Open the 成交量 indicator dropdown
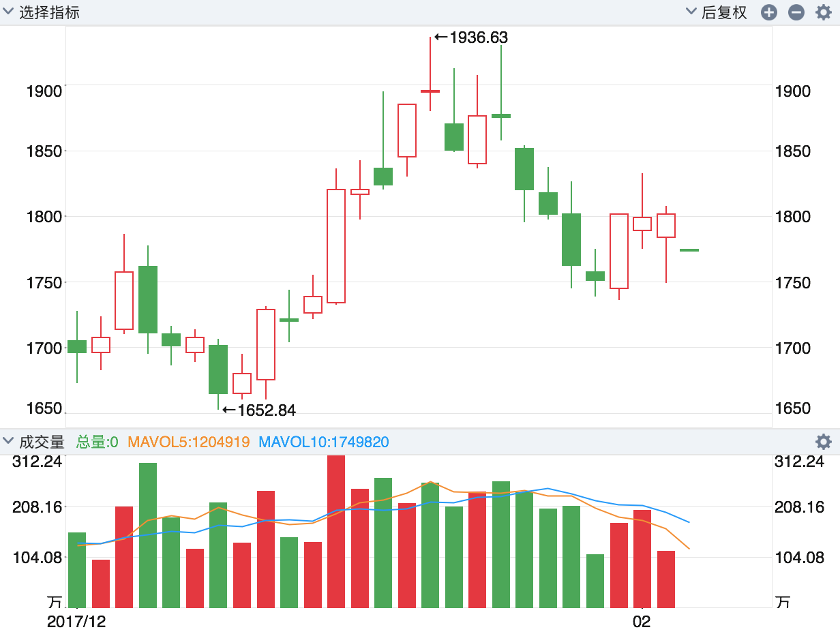The image size is (840, 634). [x=34, y=442]
